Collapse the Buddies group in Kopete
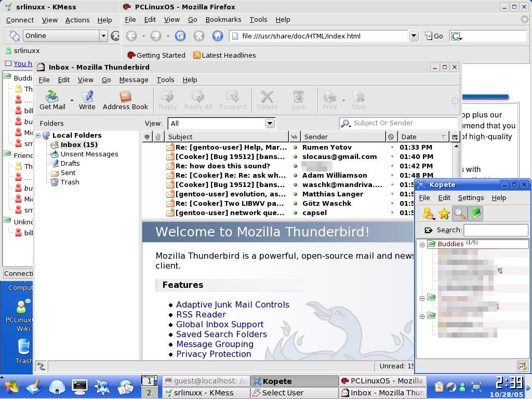Screen dimensions: 532x399 tap(422, 245)
